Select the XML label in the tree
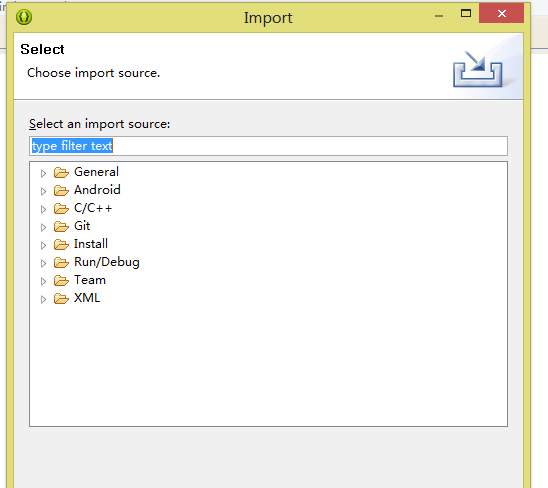The width and height of the screenshot is (548, 488). 87,298
